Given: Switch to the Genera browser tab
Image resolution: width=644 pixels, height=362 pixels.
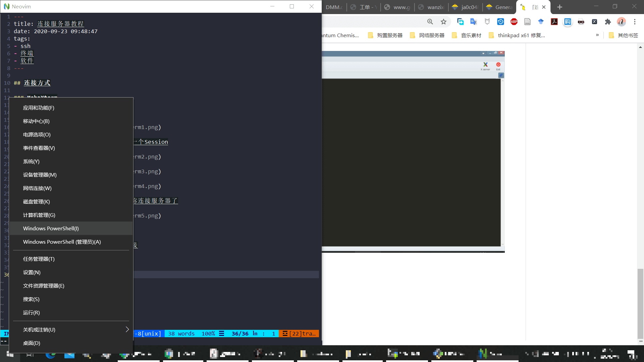Looking at the screenshot, I should (499, 7).
